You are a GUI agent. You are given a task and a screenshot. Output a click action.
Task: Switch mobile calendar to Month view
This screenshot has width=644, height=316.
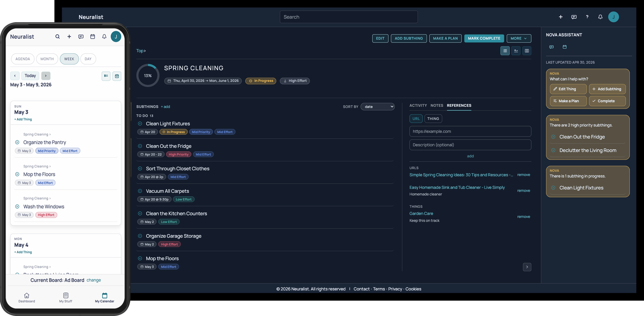point(47,59)
